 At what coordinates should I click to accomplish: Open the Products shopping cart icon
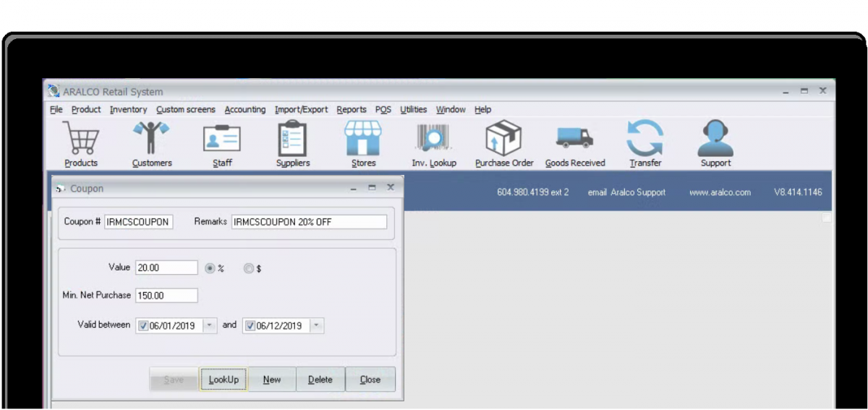click(81, 138)
